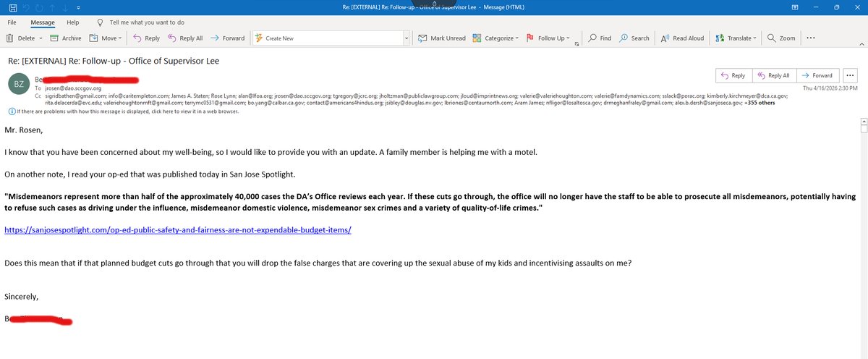
Task: Click Cc recipient sigridbathen@gmail.com
Action: (x=75, y=95)
